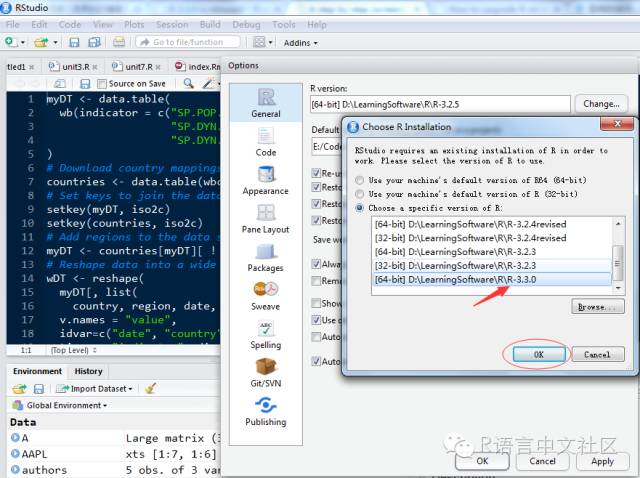Click the editor save icon beside Source on Save
The height and width of the screenshot is (478, 640).
click(x=85, y=84)
